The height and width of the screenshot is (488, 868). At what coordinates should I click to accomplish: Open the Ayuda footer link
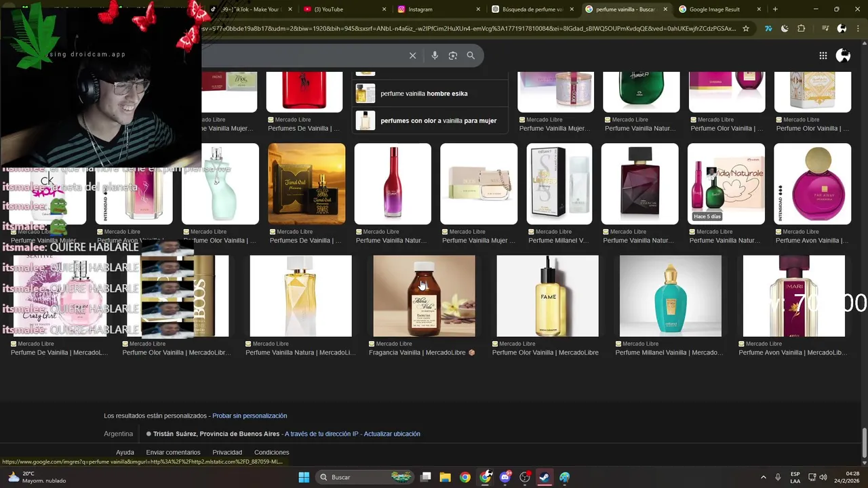pos(125,452)
